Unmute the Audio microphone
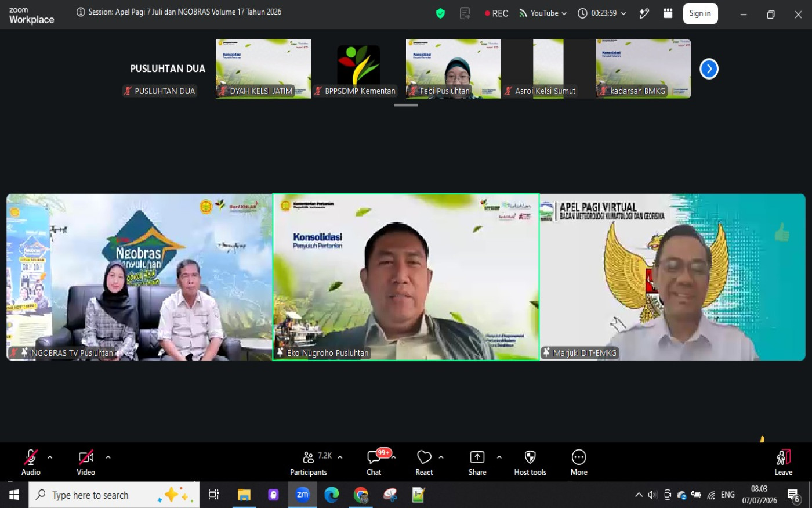 tap(31, 463)
